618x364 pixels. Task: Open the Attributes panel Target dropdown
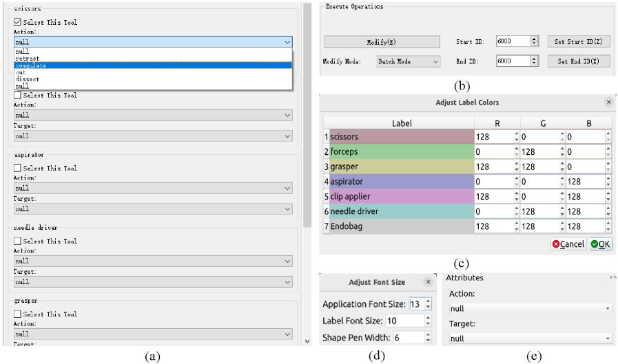pos(529,339)
